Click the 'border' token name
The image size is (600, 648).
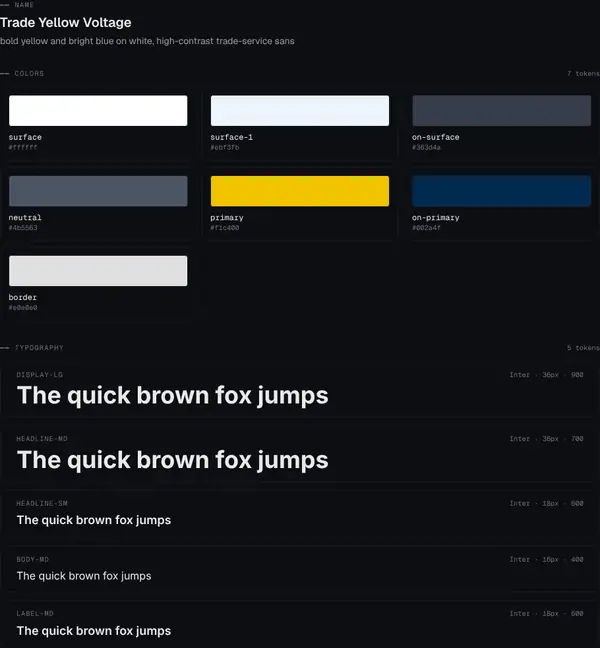[x=22, y=297]
